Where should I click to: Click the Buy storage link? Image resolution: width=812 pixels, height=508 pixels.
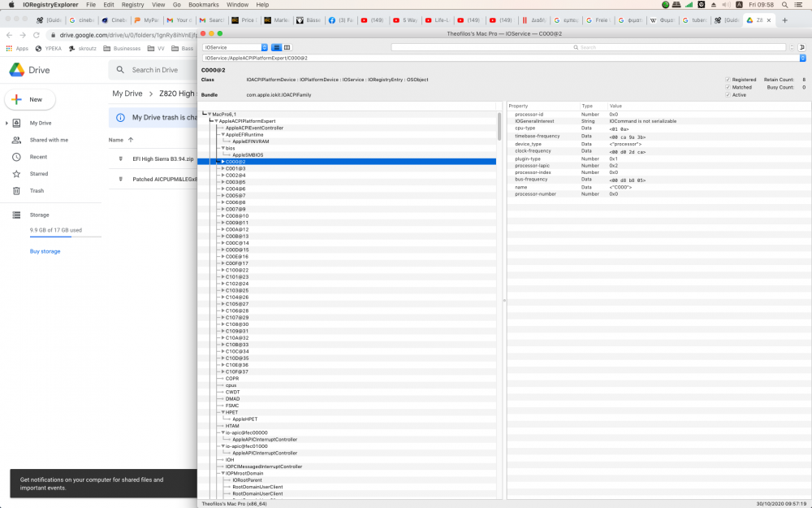(45, 251)
